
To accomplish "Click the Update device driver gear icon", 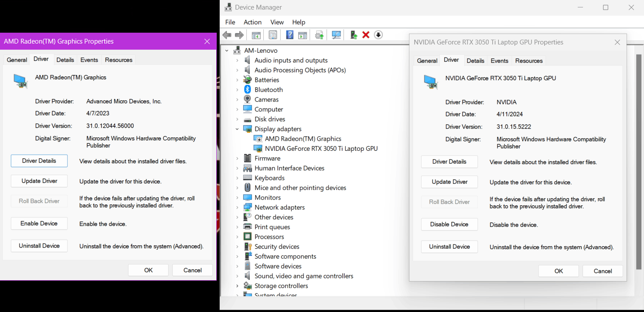I will click(x=320, y=35).
